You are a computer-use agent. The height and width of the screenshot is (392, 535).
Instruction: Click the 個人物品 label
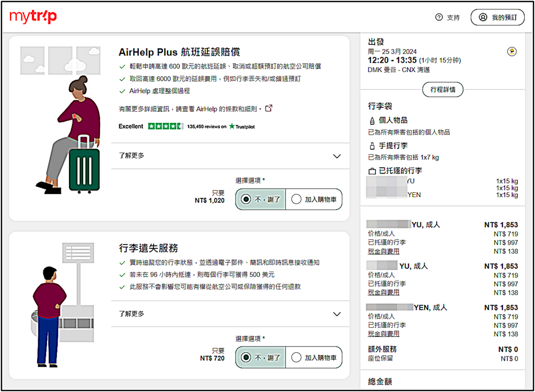[393, 121]
